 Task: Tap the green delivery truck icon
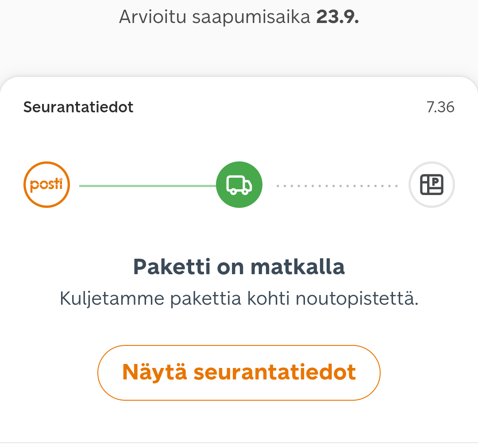tap(239, 184)
